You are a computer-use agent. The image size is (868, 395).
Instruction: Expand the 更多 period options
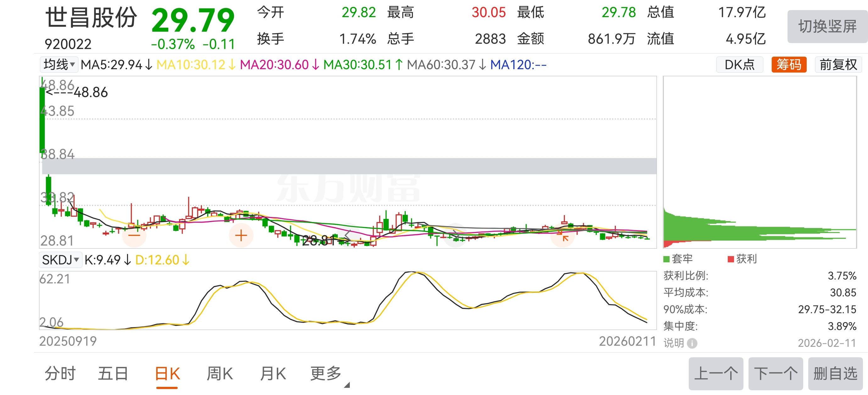point(326,373)
